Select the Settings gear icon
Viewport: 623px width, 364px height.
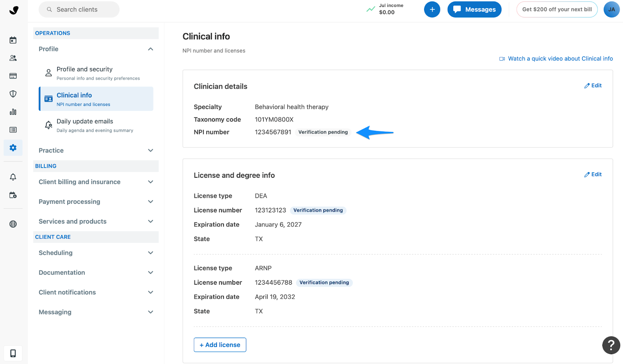(x=13, y=148)
